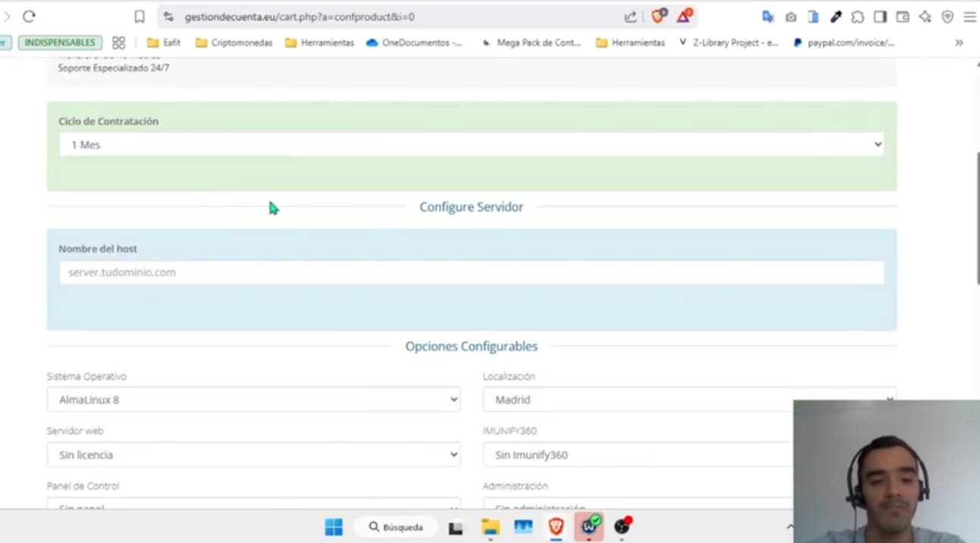Open the Google Translate extension icon
Screen dimensions: 980x543
coord(768,17)
